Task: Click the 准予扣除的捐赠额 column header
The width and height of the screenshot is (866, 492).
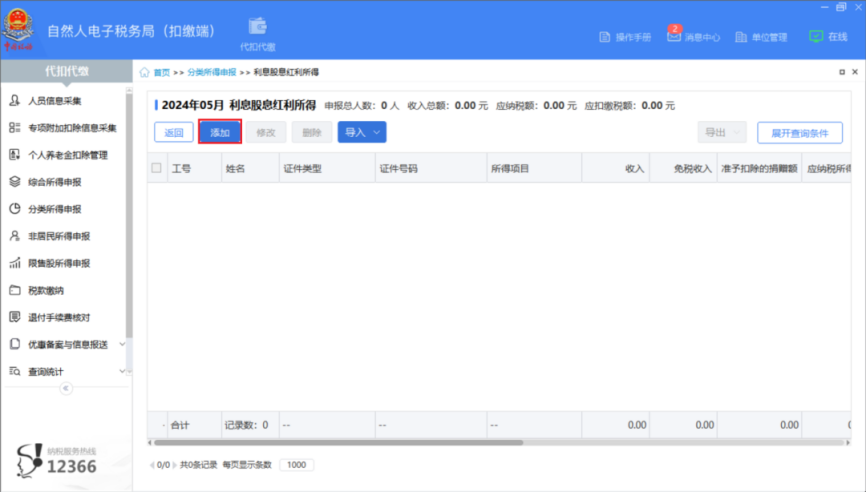Action: [x=759, y=168]
